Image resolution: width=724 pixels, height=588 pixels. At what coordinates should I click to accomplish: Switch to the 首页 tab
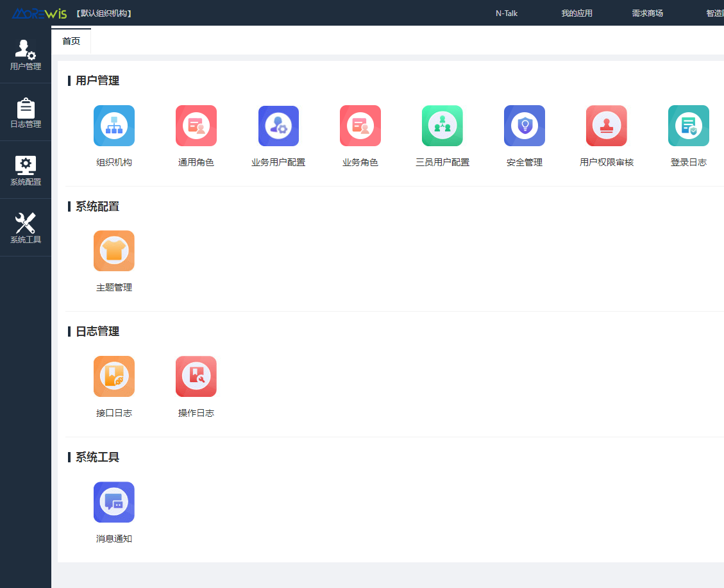[x=71, y=41]
